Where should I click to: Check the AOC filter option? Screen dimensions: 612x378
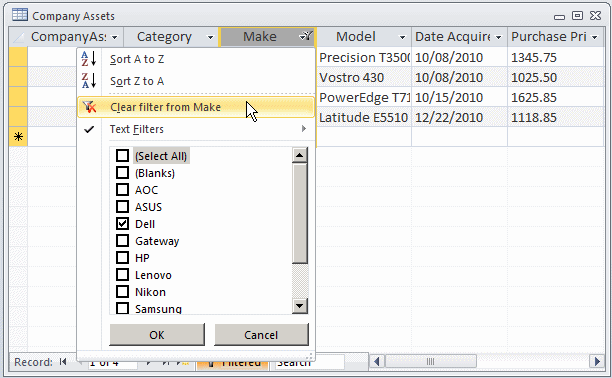[123, 190]
